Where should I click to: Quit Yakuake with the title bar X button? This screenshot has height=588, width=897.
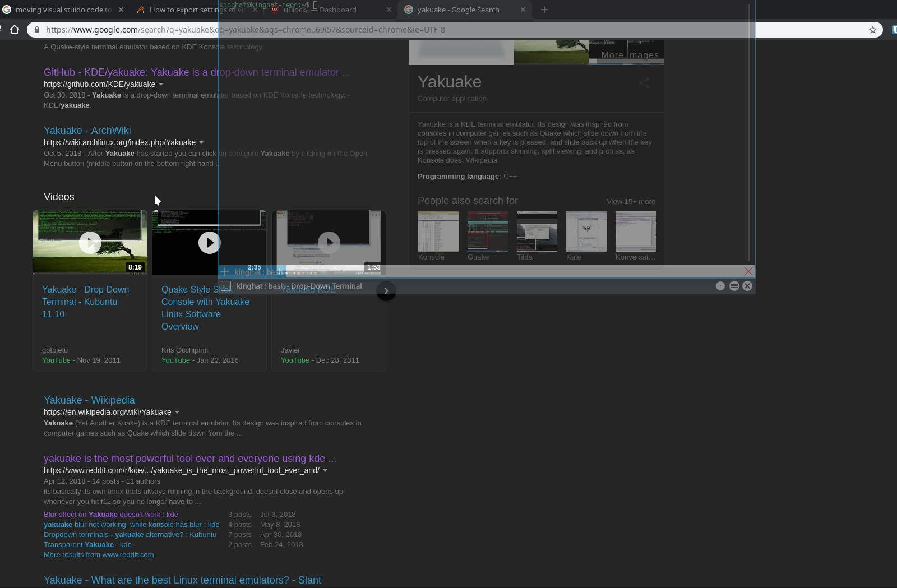pyautogui.click(x=747, y=286)
